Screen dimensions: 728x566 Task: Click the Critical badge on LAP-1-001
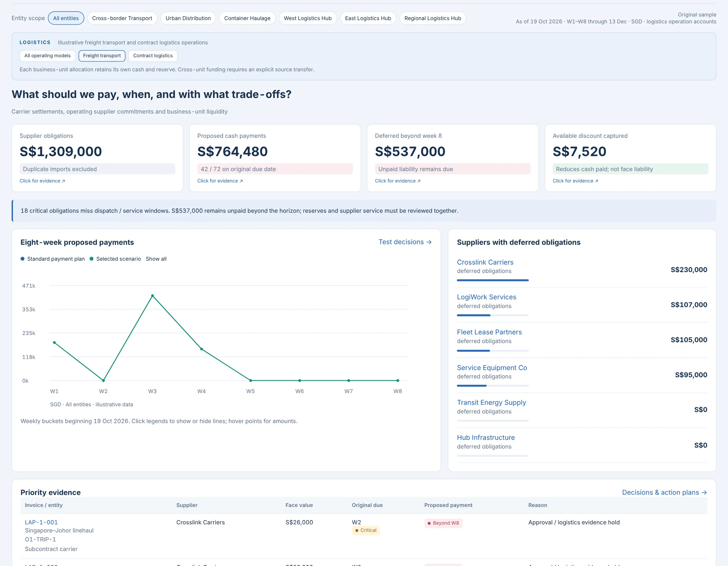(366, 530)
